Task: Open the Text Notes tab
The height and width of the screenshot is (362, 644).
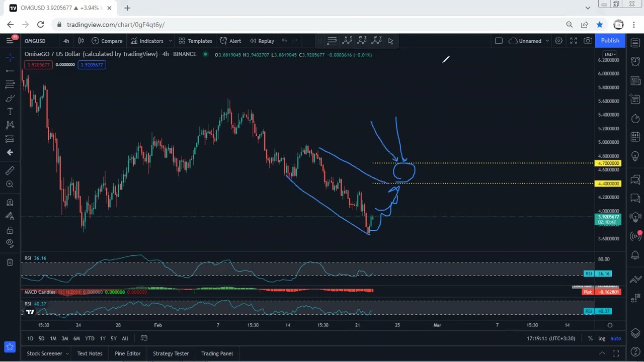Action: coord(90,353)
